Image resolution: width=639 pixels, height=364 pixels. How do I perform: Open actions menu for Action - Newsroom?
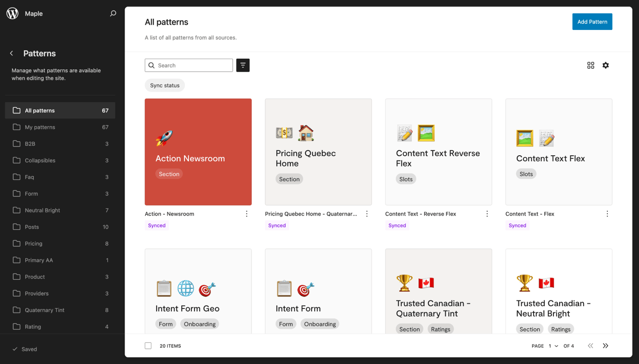coord(247,214)
